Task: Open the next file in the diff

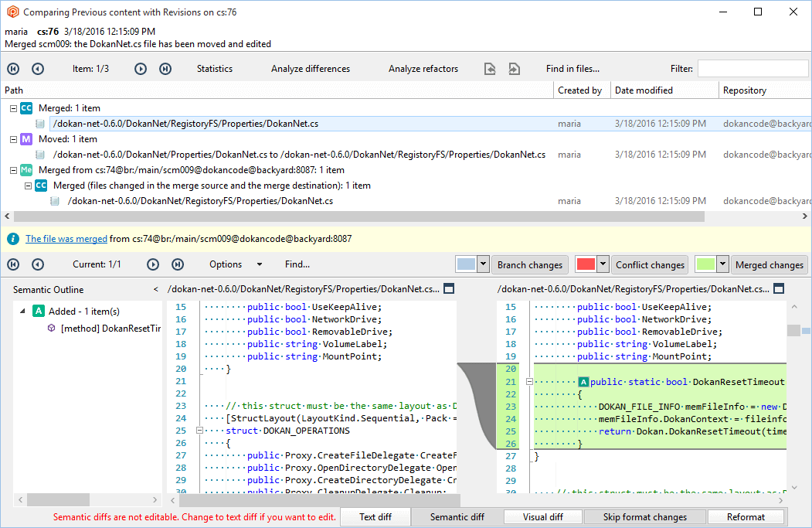Action: pyautogui.click(x=515, y=68)
